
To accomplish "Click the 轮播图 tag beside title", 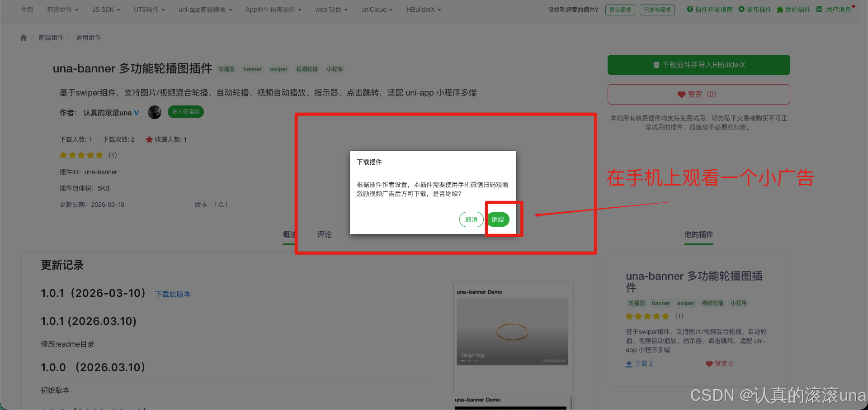I will click(226, 69).
